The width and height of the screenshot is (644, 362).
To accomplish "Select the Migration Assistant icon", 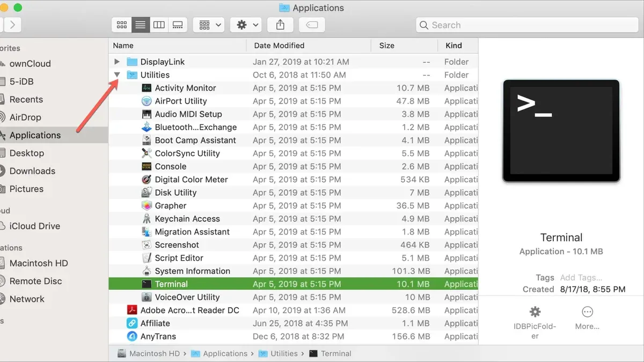I will coord(147,232).
